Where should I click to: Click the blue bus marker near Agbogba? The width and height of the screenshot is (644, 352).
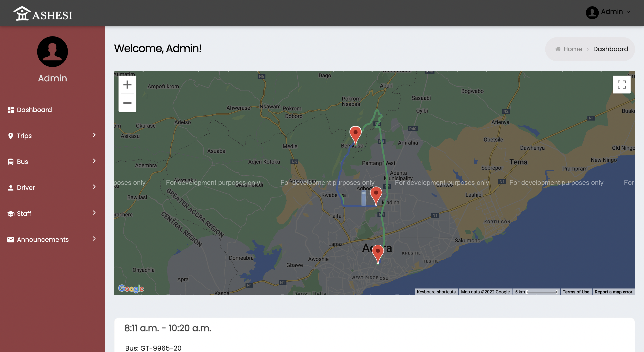click(x=364, y=198)
